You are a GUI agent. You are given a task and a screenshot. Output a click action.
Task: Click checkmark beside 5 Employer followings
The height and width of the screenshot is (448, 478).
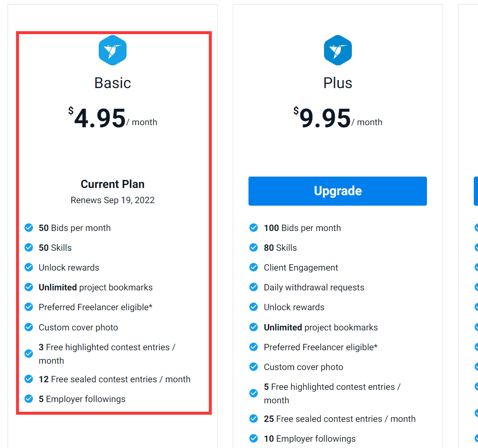[x=29, y=399]
